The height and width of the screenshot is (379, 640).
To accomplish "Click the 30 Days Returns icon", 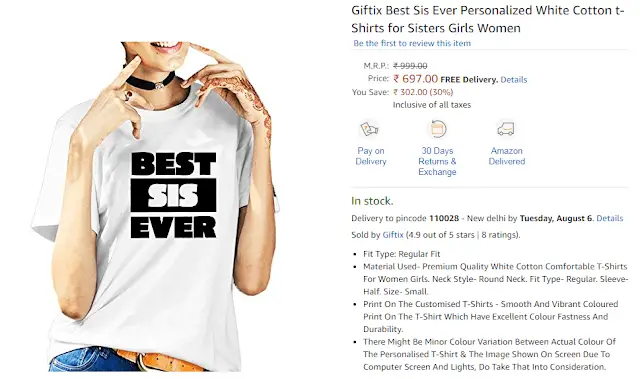I will [x=437, y=129].
